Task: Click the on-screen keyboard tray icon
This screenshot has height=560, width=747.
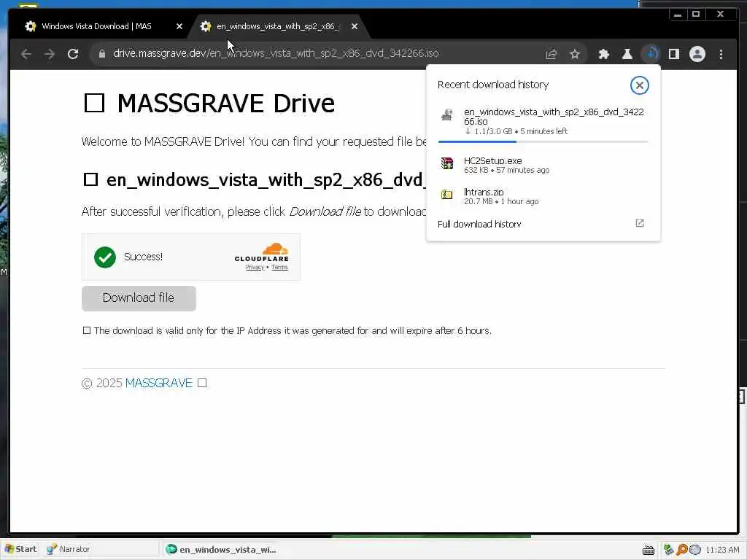Action: (x=648, y=550)
